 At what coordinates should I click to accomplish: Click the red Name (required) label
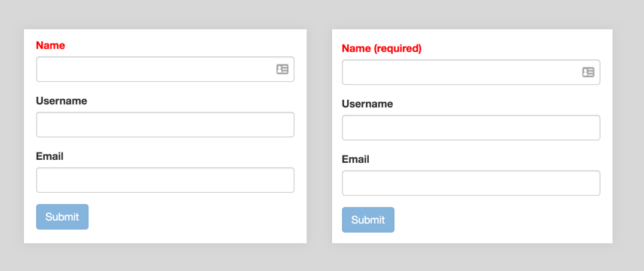pos(382,49)
